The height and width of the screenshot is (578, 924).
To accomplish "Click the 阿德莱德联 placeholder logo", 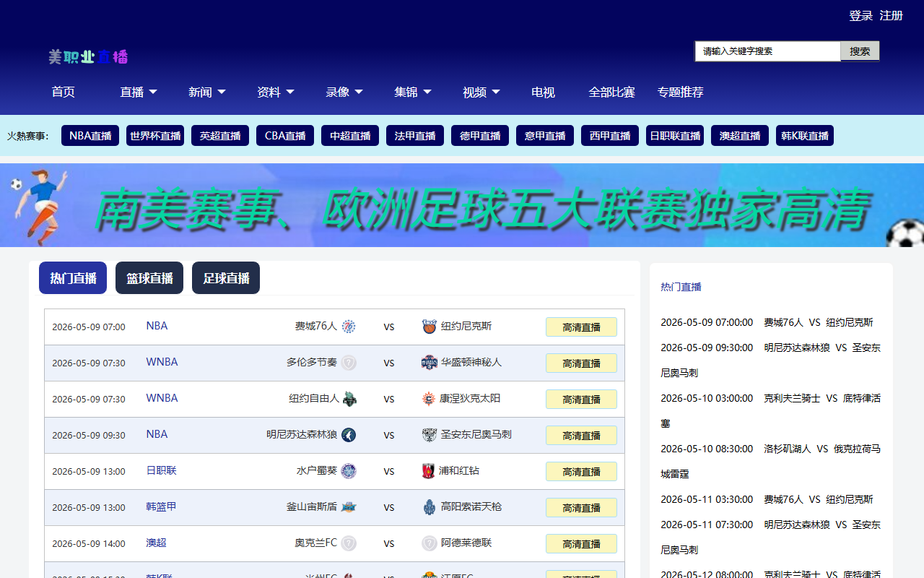I will [x=430, y=543].
